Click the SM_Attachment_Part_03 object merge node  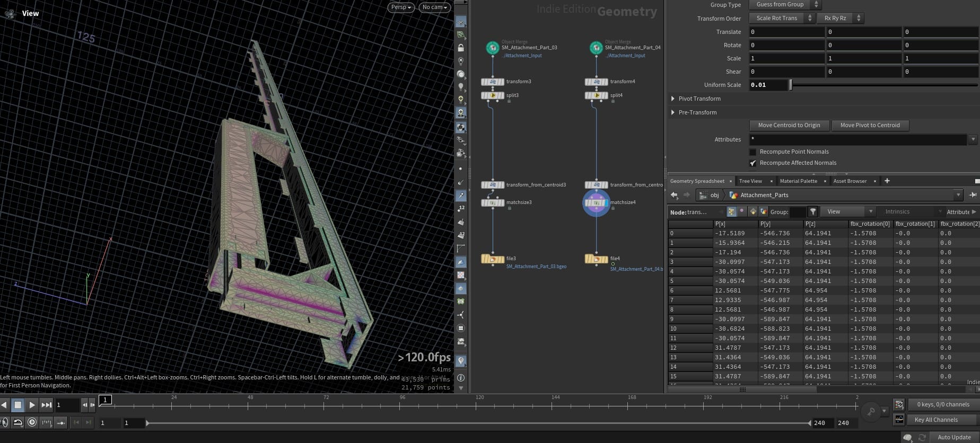(493, 48)
